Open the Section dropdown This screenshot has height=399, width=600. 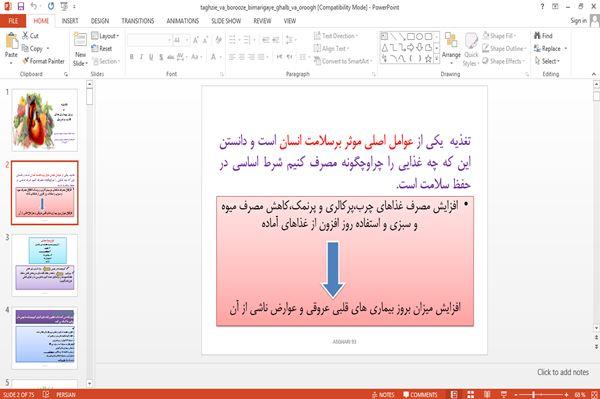pyautogui.click(x=106, y=61)
